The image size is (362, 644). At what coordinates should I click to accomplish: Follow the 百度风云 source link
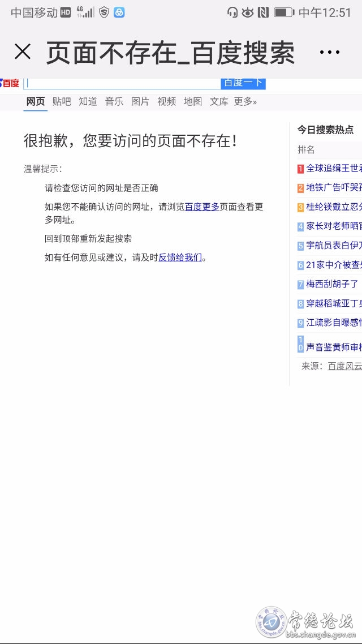[x=345, y=366]
